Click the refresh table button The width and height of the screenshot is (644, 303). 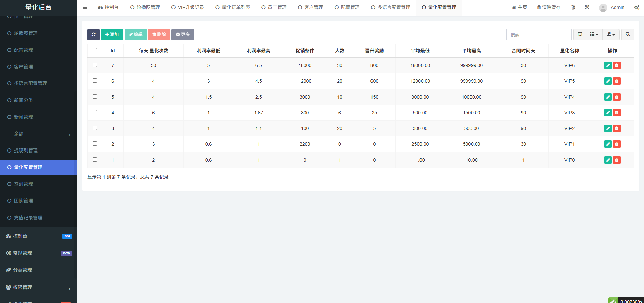(93, 35)
